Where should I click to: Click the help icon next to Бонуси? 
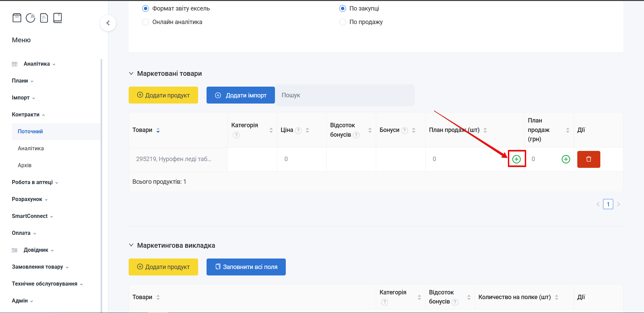405,131
